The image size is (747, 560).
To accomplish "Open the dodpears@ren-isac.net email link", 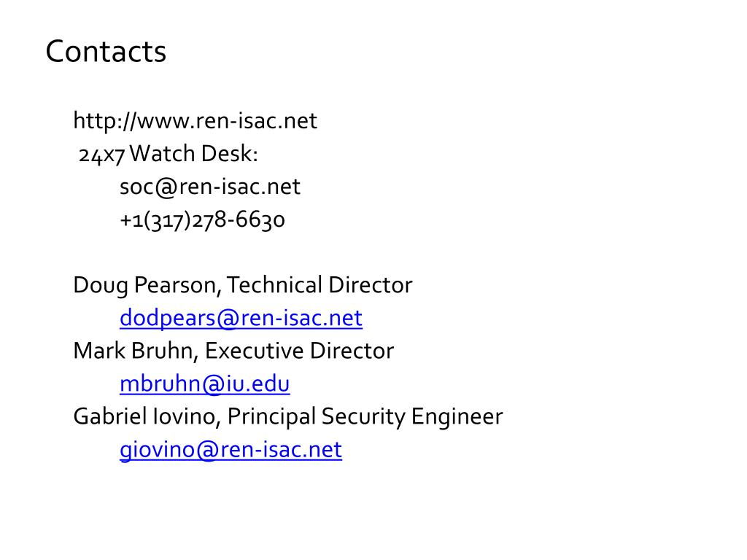I will pos(241,318).
